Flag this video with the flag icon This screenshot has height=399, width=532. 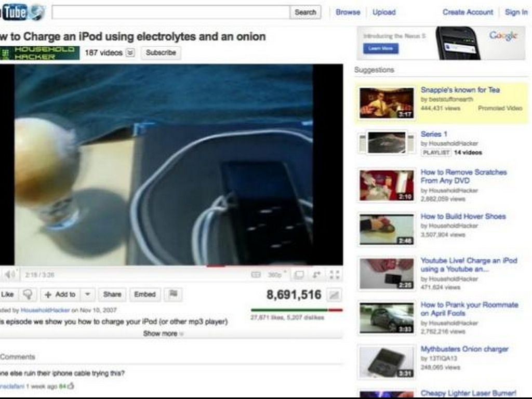[x=174, y=294]
